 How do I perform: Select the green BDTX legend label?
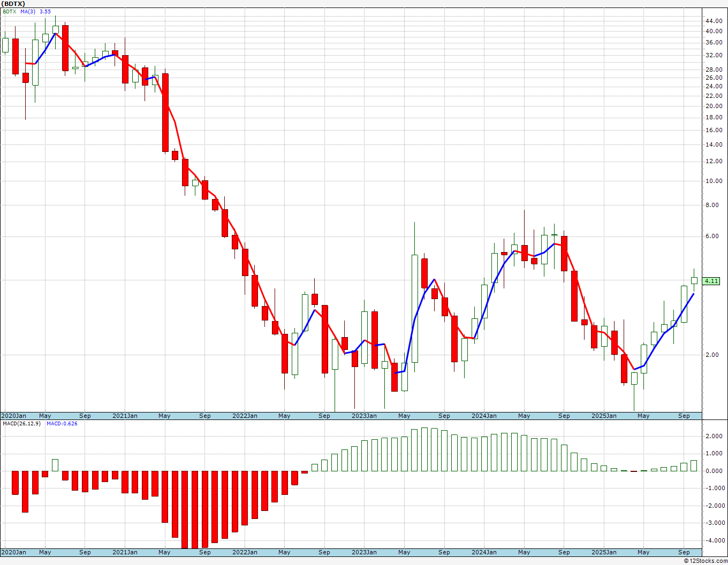click(x=10, y=11)
